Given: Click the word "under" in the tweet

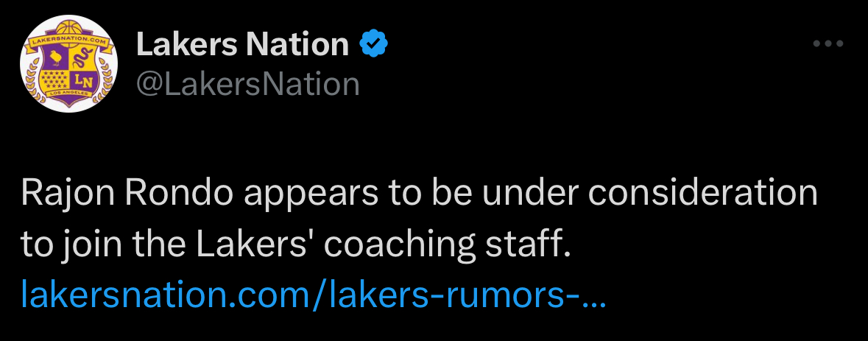Looking at the screenshot, I should pyautogui.click(x=527, y=194).
